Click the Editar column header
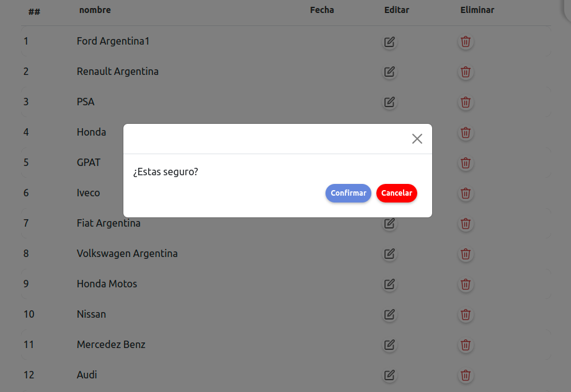Viewport: 571px width, 392px height. point(397,10)
